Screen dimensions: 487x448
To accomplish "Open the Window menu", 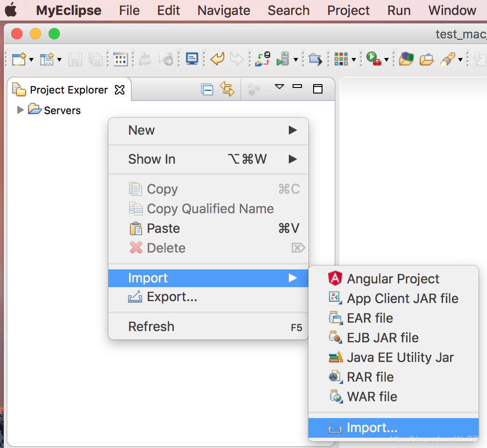I will 452,11.
